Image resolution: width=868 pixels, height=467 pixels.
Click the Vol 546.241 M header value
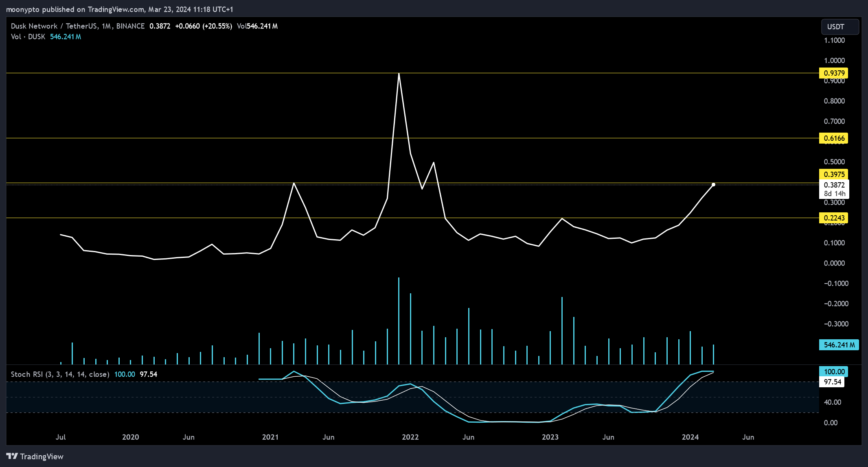pos(257,26)
